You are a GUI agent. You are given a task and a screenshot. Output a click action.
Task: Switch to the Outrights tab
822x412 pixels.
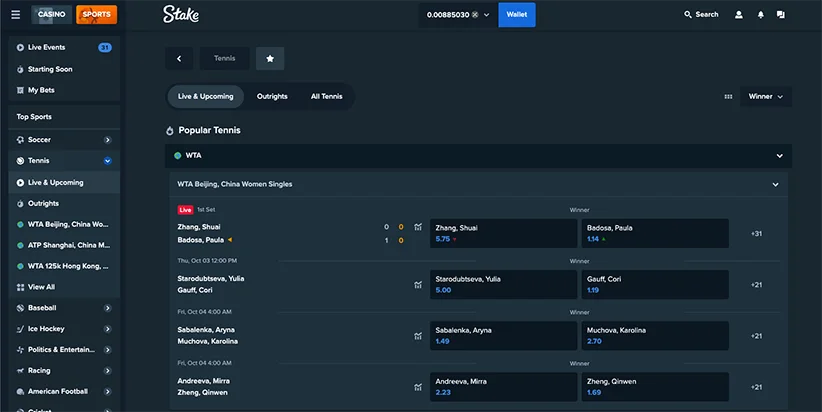[x=272, y=96]
